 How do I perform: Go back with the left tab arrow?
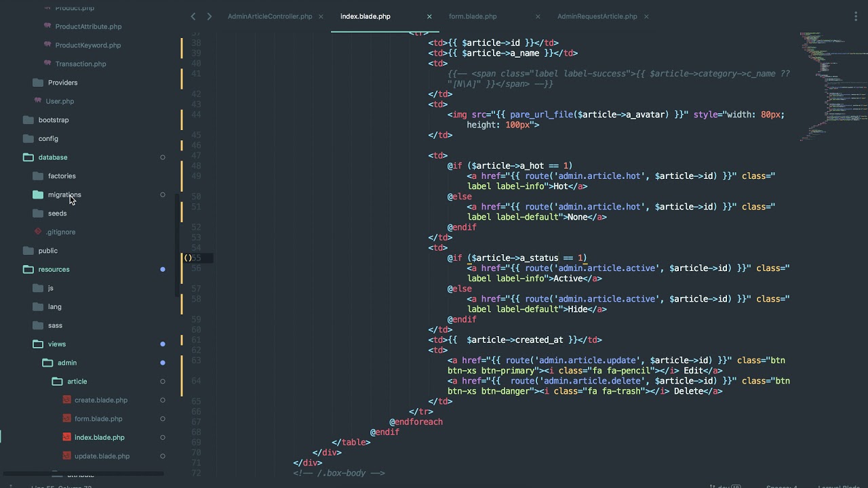click(x=193, y=16)
